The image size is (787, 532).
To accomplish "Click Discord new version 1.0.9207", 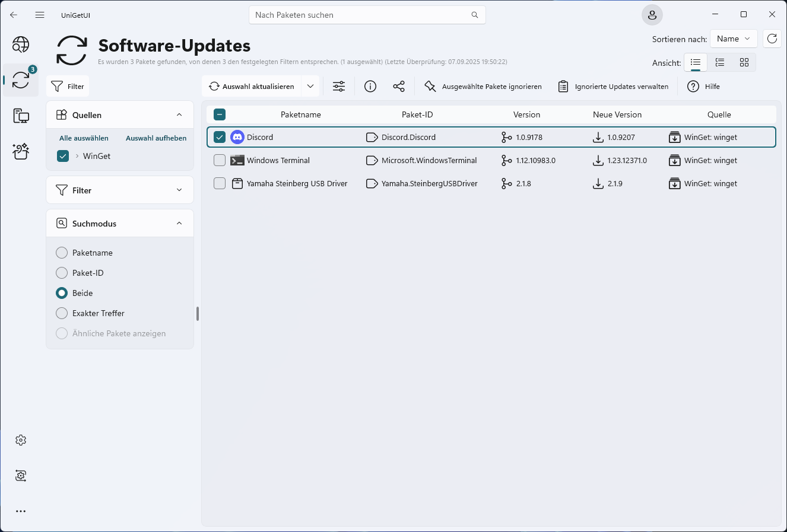I will coord(621,137).
